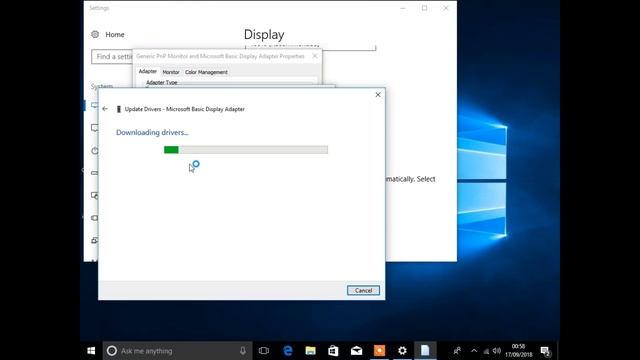Open File Explorer from the taskbar
This screenshot has height=360, width=640.
pos(311,351)
